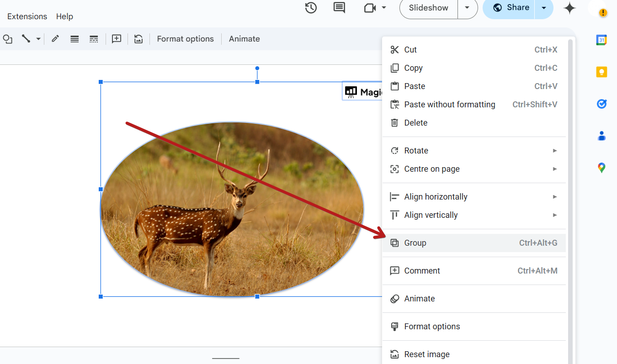The height and width of the screenshot is (364, 617).
Task: Open Google Tasks in side panel
Action: [x=601, y=104]
